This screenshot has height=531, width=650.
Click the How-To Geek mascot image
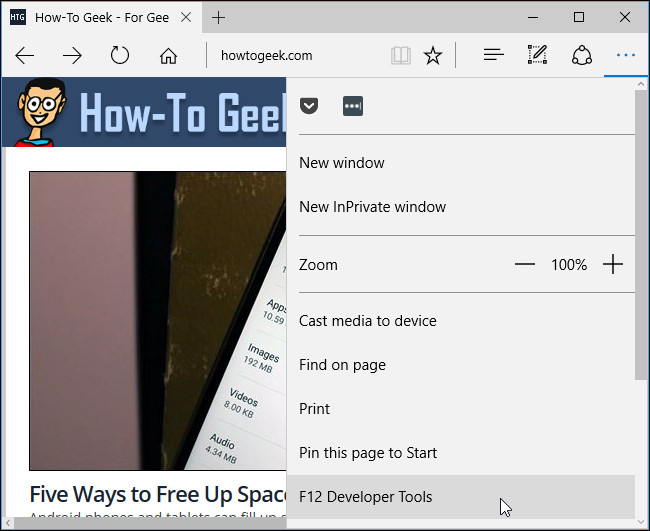pyautogui.click(x=40, y=112)
